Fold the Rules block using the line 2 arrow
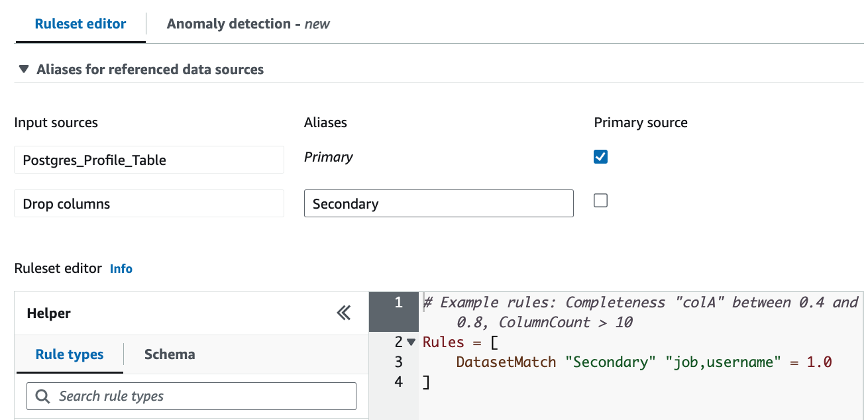The image size is (868, 420). [411, 342]
